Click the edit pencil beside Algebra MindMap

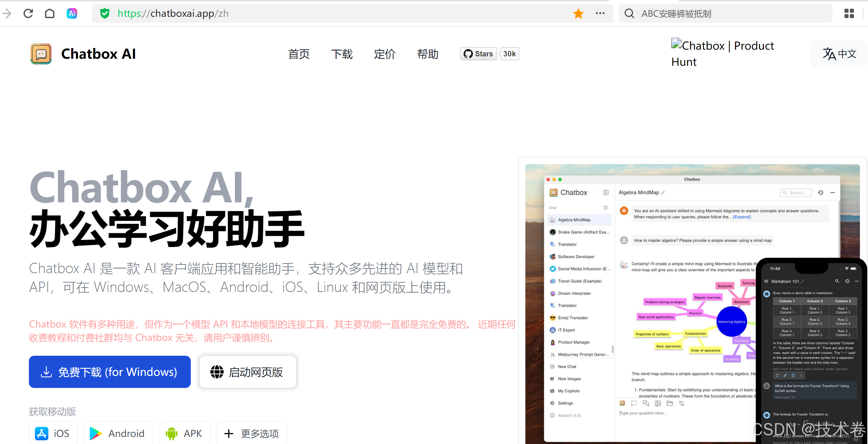pos(663,193)
